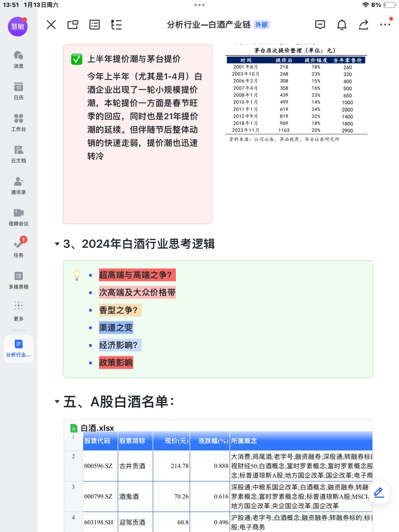Tap the floating edit pencil button

click(x=379, y=492)
